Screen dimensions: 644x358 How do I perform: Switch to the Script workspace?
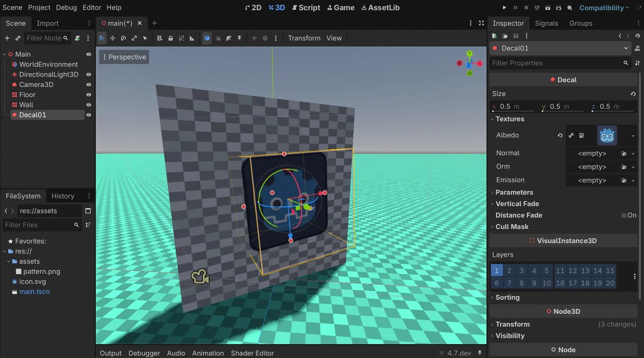[305, 8]
